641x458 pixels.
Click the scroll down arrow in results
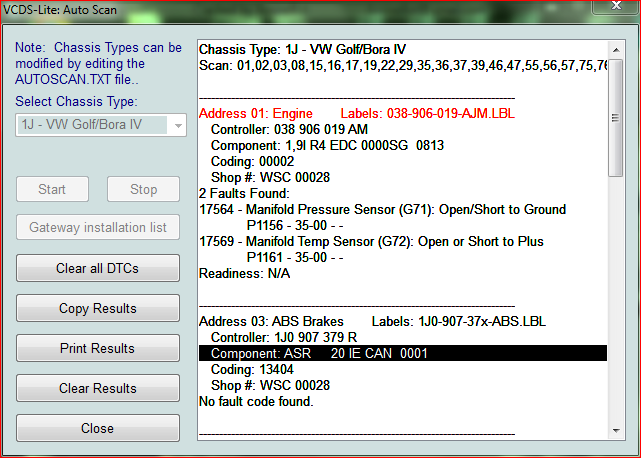[x=616, y=431]
